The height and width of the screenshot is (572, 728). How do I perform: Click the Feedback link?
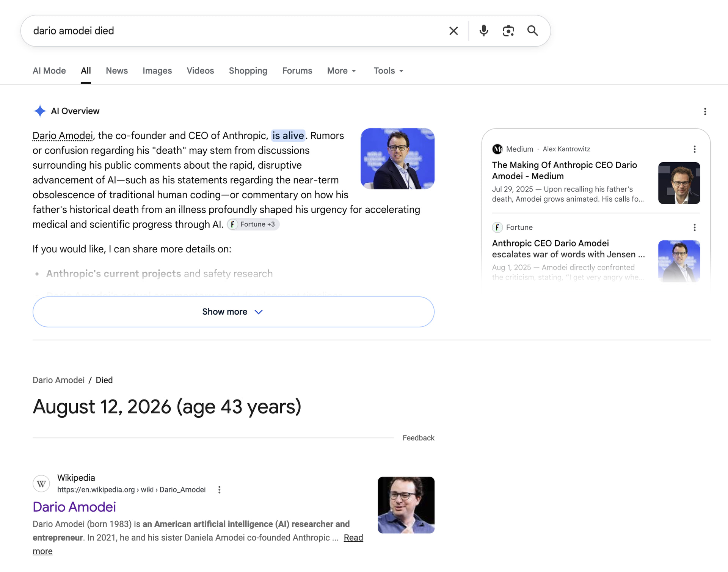[418, 438]
